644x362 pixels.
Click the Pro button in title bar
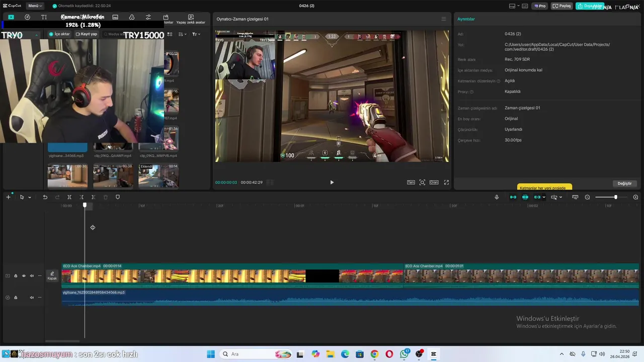540,6
